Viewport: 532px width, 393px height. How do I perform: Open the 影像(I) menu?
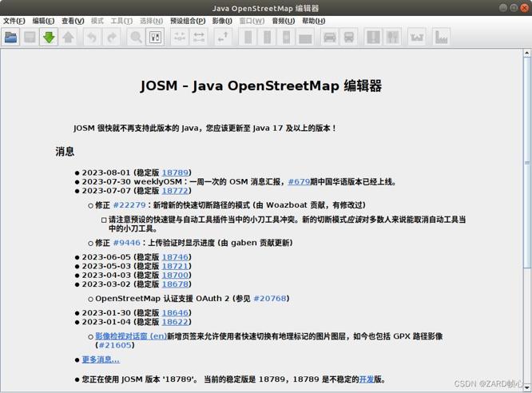222,21
